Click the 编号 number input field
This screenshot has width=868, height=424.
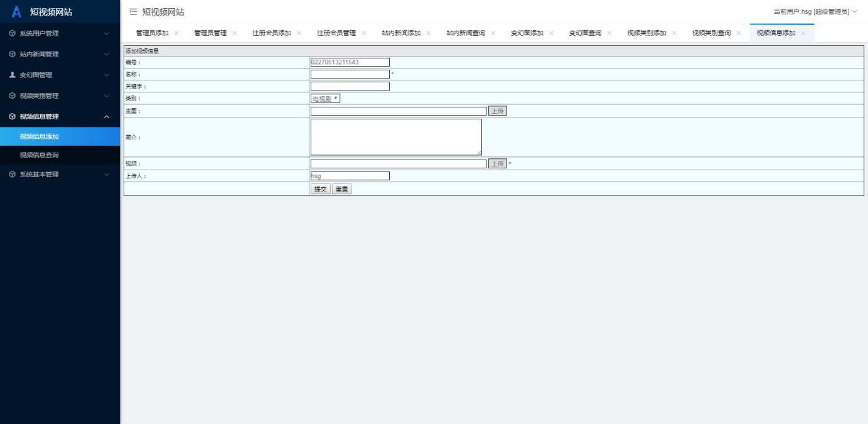point(350,62)
